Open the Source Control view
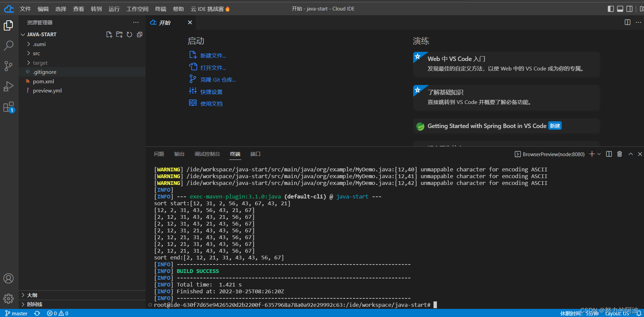 click(8, 66)
